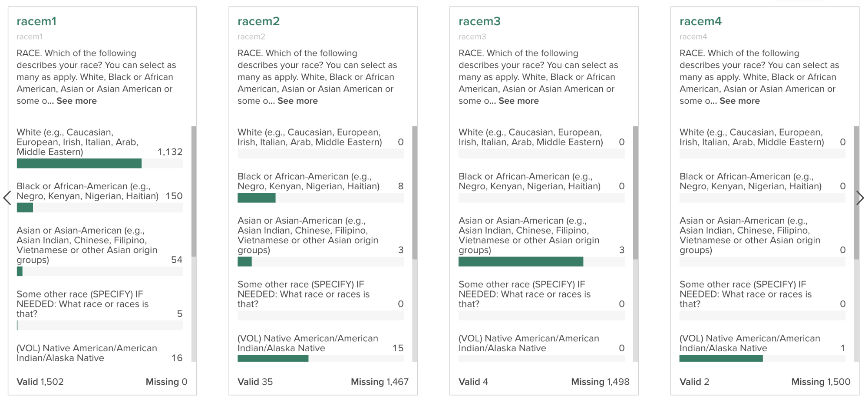Click the next carousel arrow on right
This screenshot has height=409, width=868.
point(860,198)
